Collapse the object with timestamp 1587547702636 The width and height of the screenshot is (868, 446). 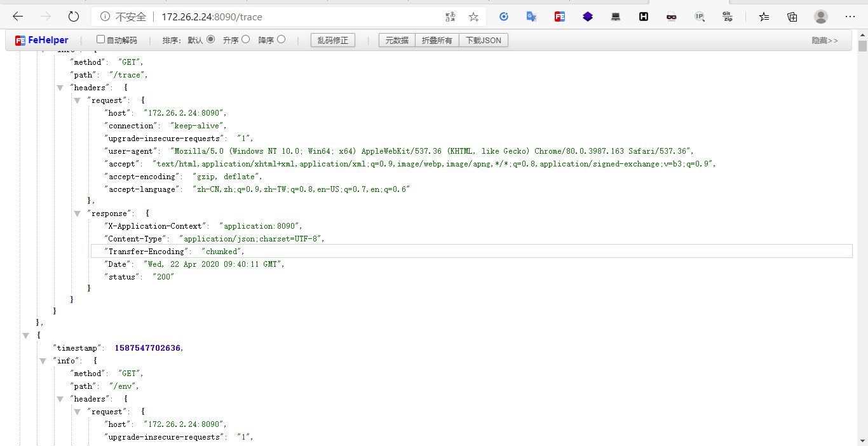point(26,335)
